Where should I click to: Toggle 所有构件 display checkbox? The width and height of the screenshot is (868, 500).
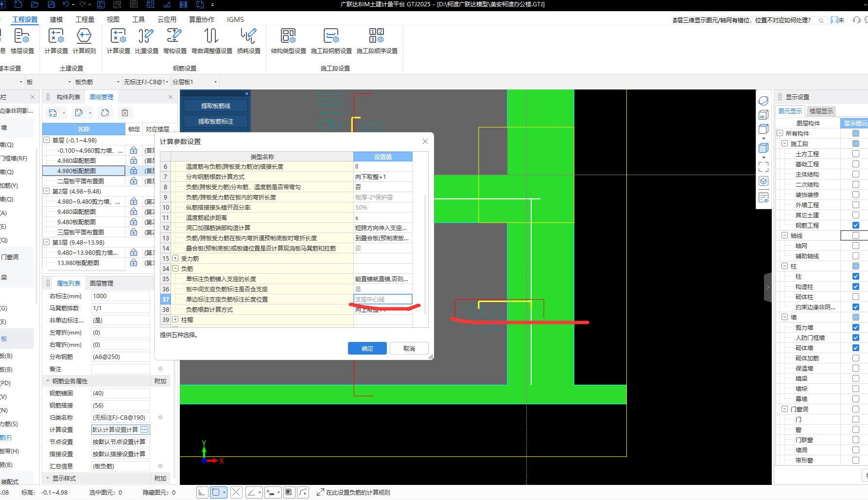point(856,133)
